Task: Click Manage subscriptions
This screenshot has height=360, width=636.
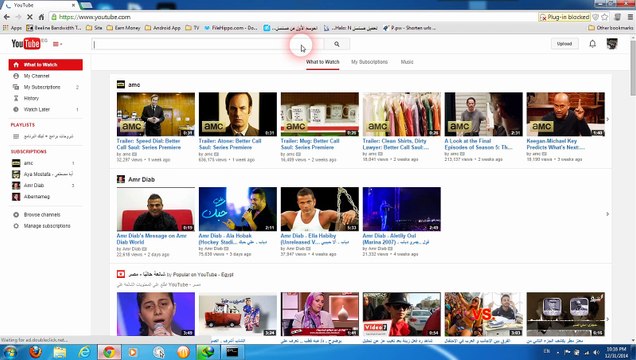Action: pyautogui.click(x=47, y=226)
